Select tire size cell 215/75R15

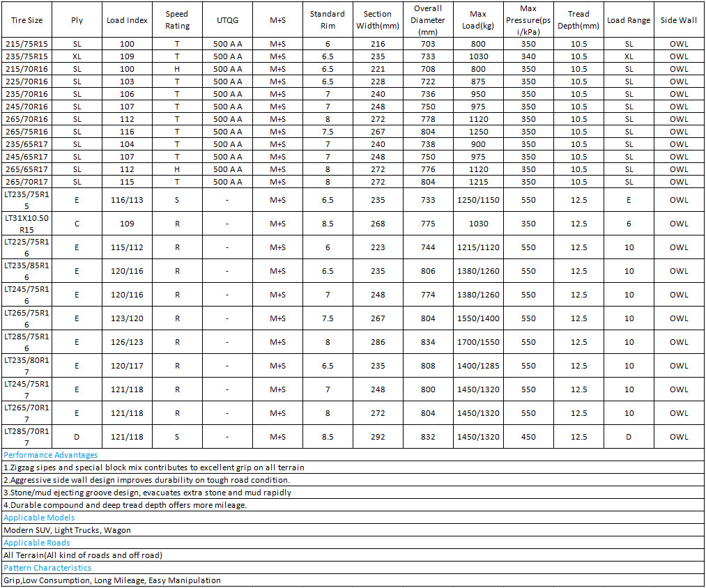coord(26,44)
